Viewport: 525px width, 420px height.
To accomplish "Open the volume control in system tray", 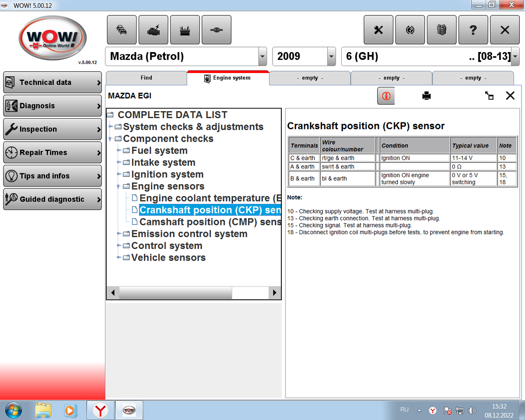I will point(472,411).
